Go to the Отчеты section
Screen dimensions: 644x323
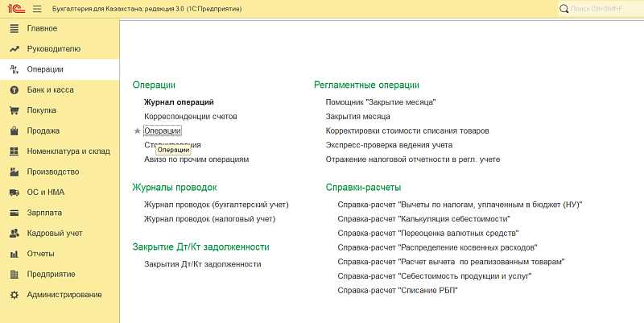(41, 254)
